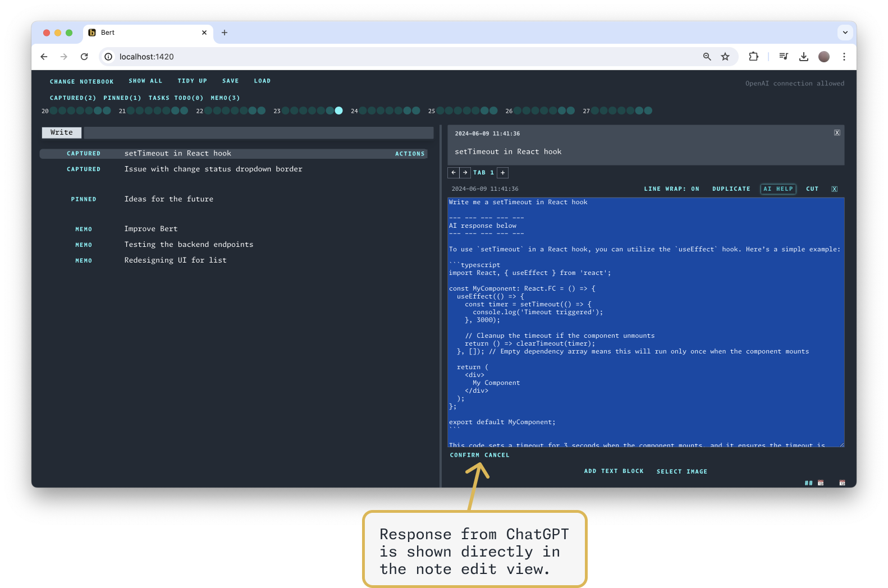Image resolution: width=888 pixels, height=588 pixels.
Task: Open the ACTIONS menu on setTimeout row
Action: 410,154
